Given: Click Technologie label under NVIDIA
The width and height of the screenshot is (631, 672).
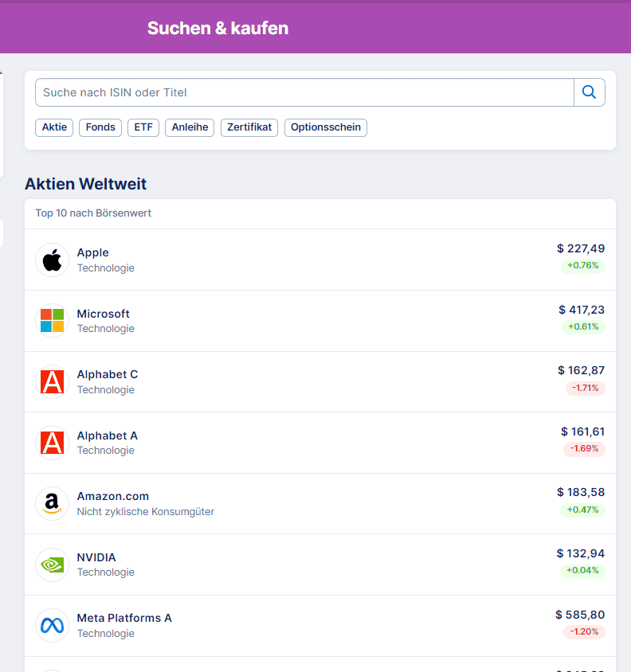Looking at the screenshot, I should (x=105, y=572).
